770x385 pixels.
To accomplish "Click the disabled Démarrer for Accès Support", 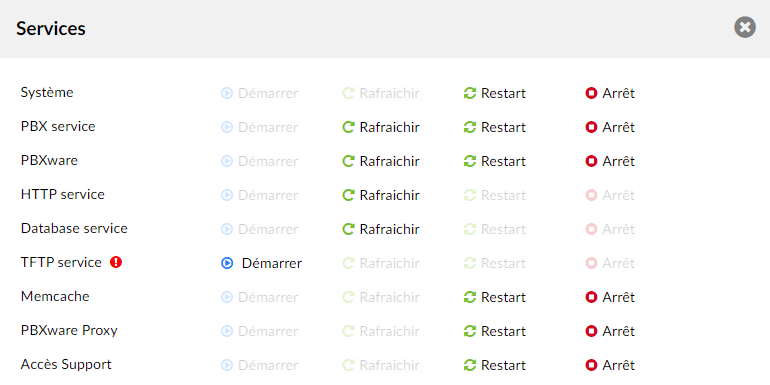I will point(259,365).
